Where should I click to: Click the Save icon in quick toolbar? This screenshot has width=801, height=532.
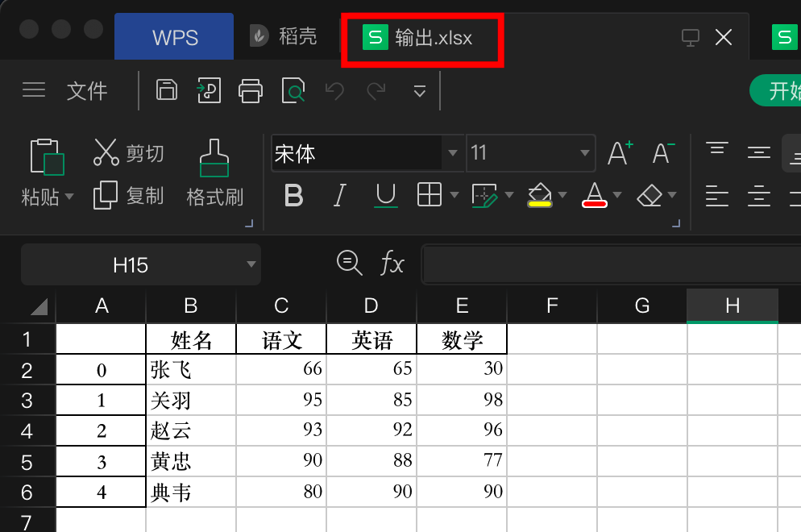click(167, 90)
